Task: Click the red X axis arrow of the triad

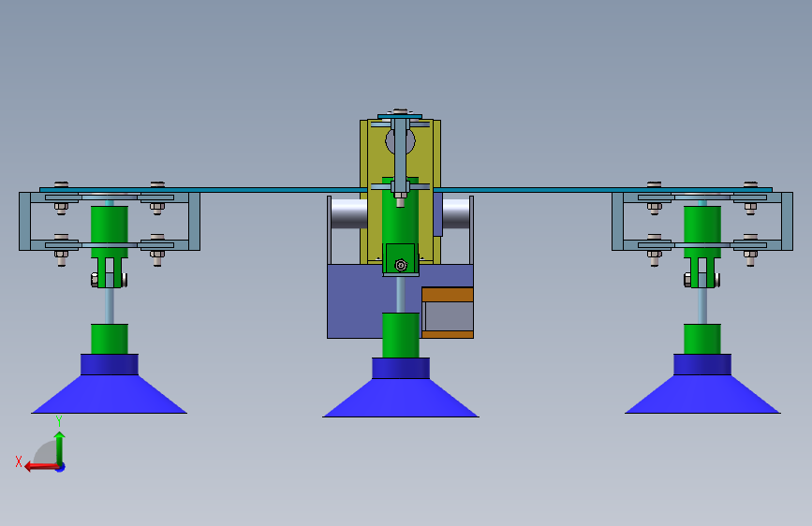Action: point(40,467)
